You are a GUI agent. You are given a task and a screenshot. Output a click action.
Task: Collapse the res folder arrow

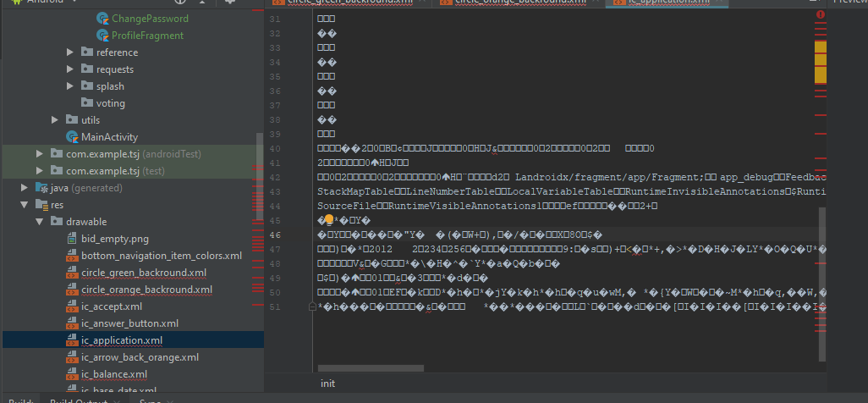point(24,205)
